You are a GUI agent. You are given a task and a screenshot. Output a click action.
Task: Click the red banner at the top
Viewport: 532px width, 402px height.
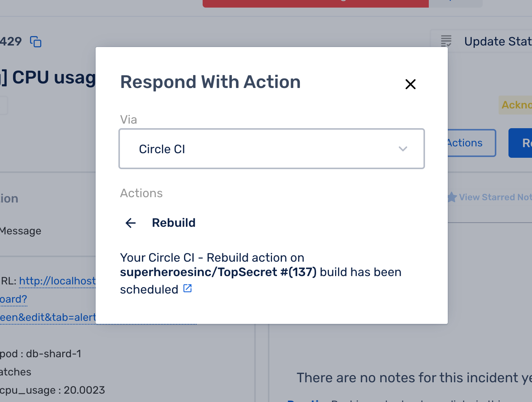click(316, 3)
